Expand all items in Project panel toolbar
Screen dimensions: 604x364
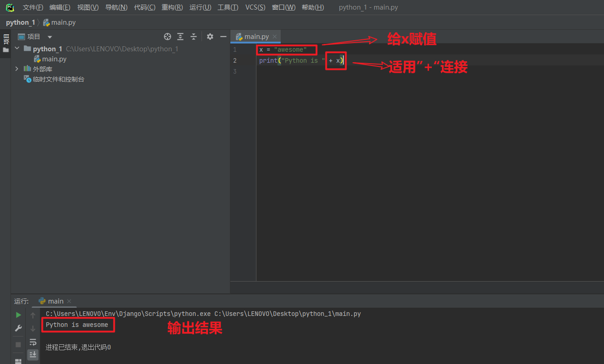(180, 37)
